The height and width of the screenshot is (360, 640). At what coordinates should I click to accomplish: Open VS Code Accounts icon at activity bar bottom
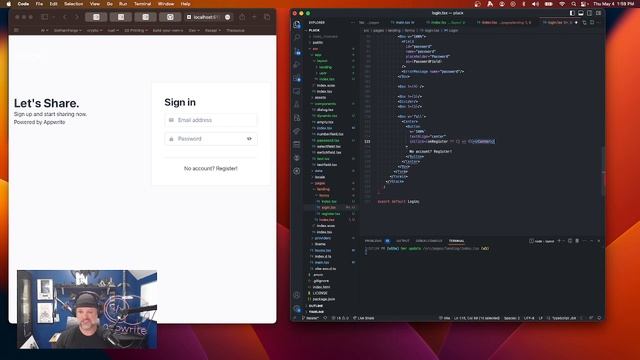297,295
